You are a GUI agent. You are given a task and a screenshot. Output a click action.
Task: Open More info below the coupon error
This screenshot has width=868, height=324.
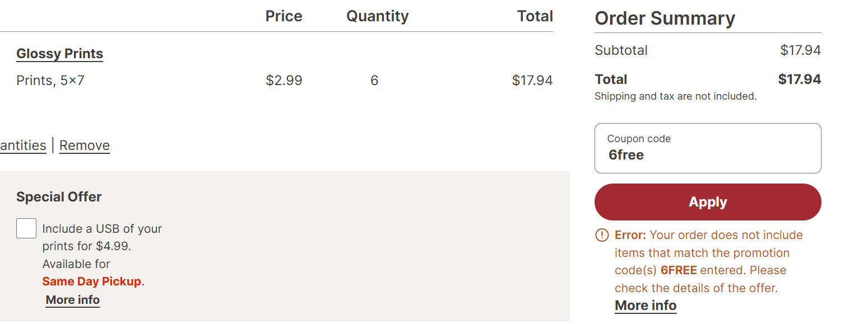click(646, 306)
